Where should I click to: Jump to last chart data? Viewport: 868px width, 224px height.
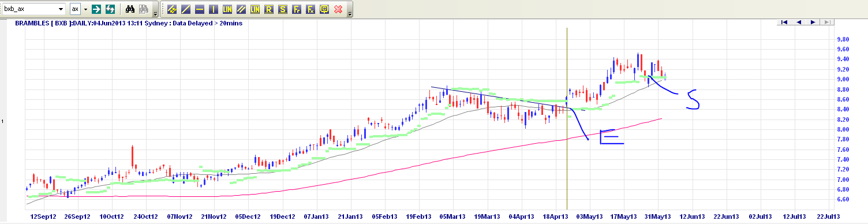tap(826, 22)
